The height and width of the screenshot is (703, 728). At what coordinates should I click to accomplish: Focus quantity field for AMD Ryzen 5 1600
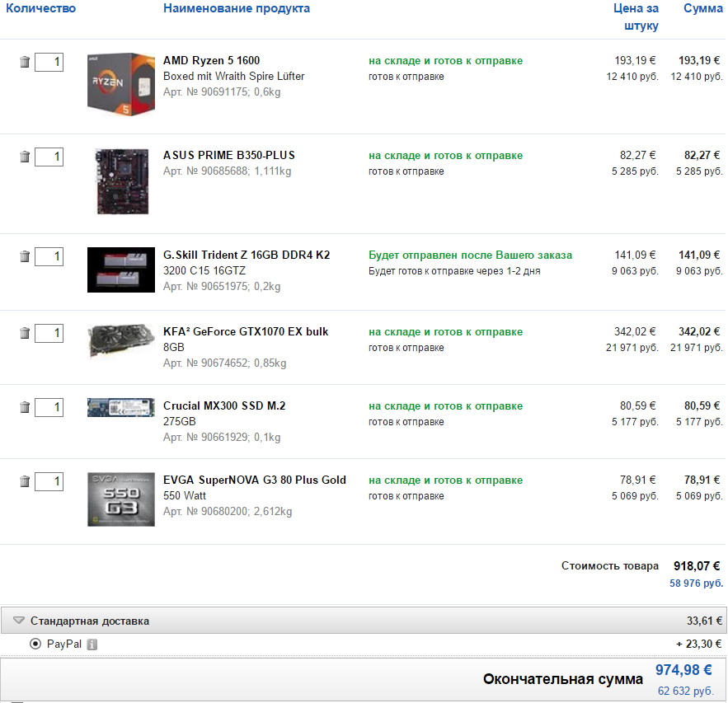[49, 62]
